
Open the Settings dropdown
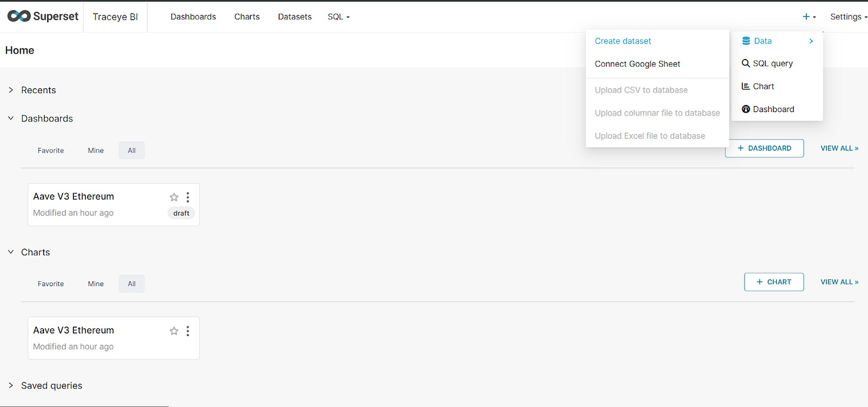(x=848, y=17)
